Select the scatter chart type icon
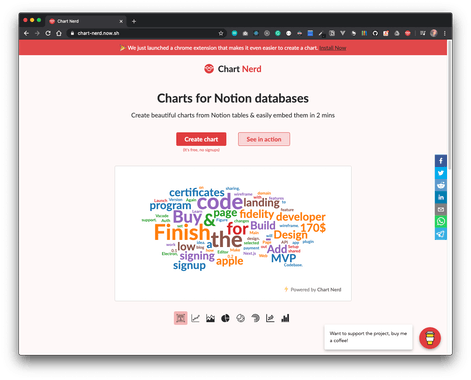This screenshot has height=380, width=471. (x=270, y=318)
